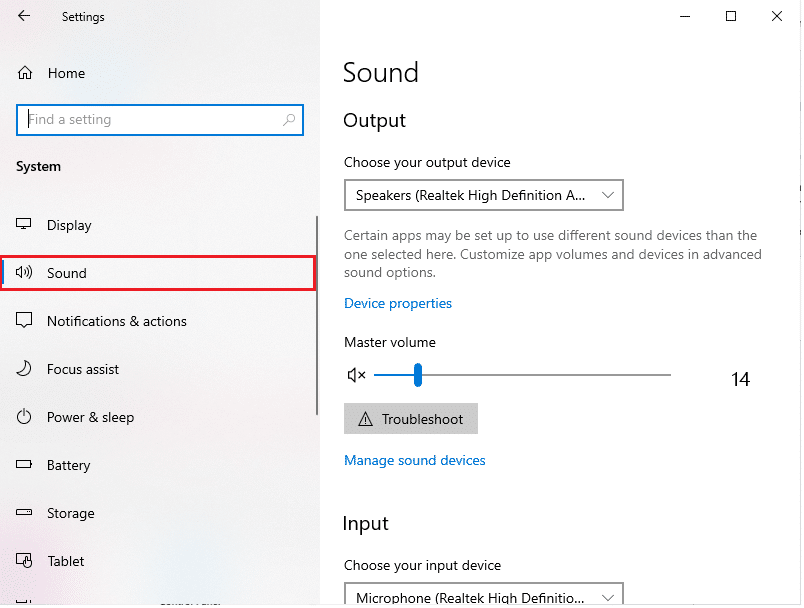Click the search magnifier icon

[290, 120]
